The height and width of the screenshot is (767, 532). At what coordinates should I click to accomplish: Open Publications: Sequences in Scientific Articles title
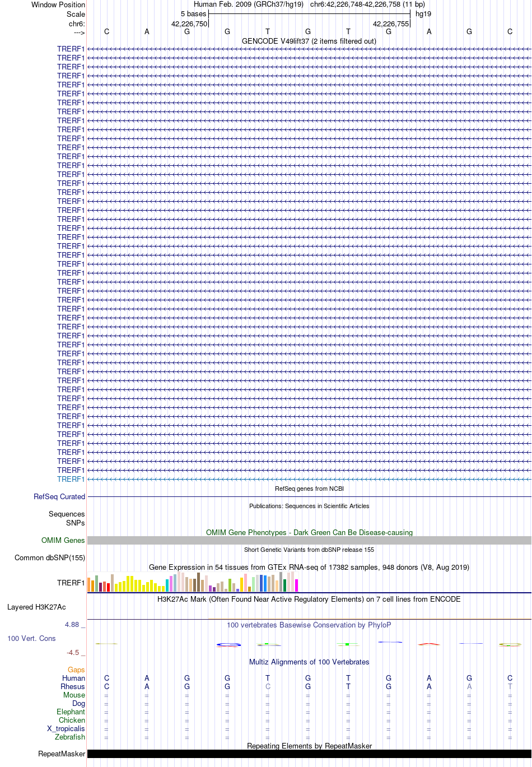coord(309,506)
